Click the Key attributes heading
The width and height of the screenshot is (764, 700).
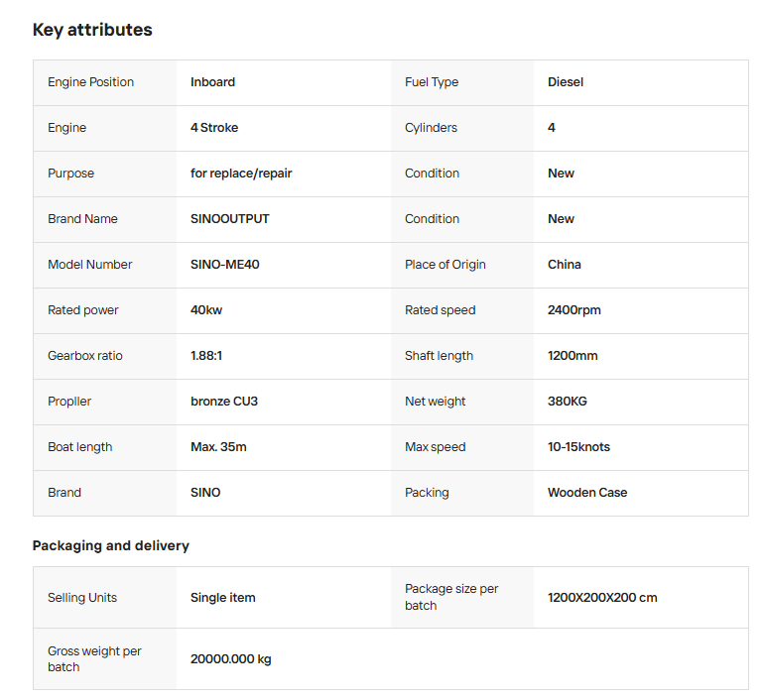(92, 30)
